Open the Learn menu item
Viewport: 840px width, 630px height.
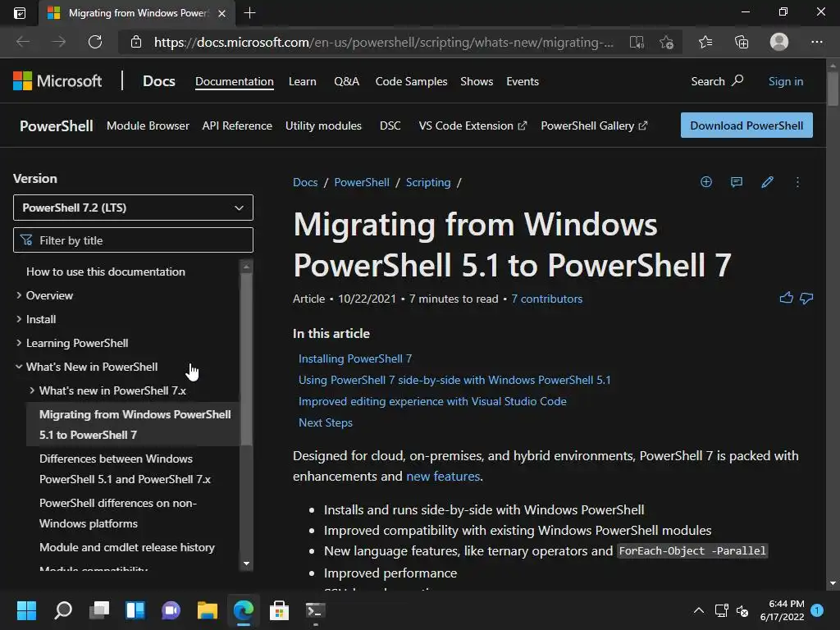(302, 81)
